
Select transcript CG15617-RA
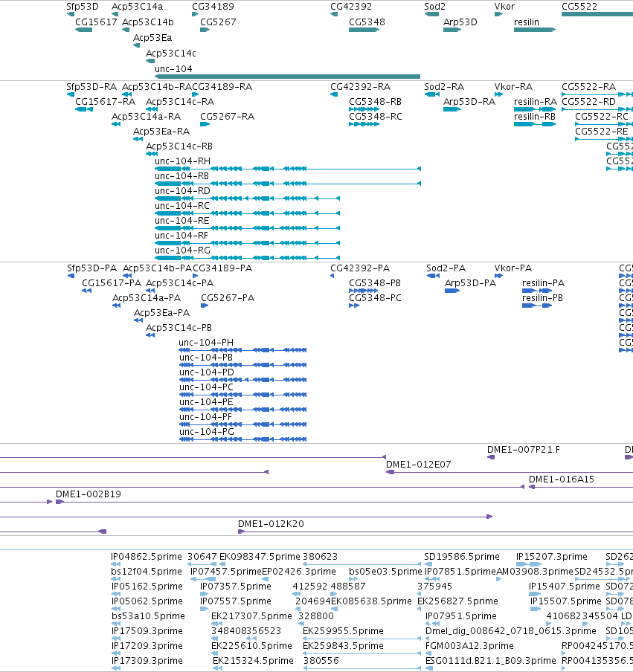click(83, 109)
